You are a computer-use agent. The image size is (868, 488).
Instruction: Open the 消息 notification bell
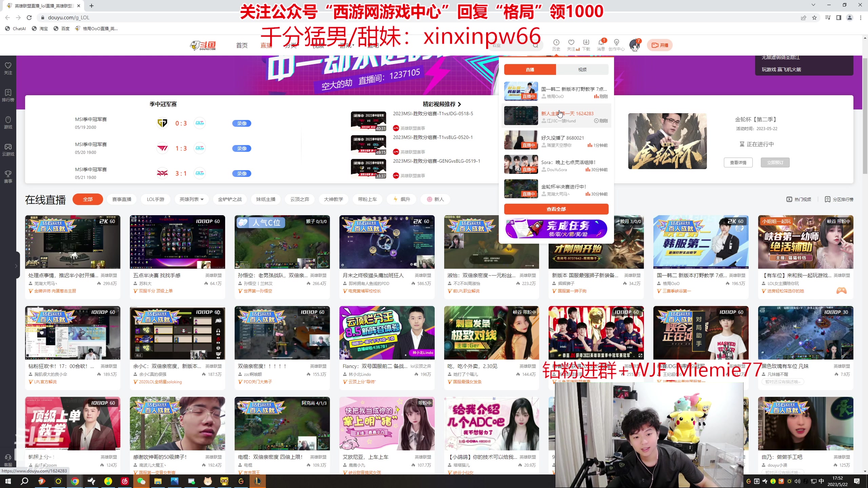click(x=601, y=45)
